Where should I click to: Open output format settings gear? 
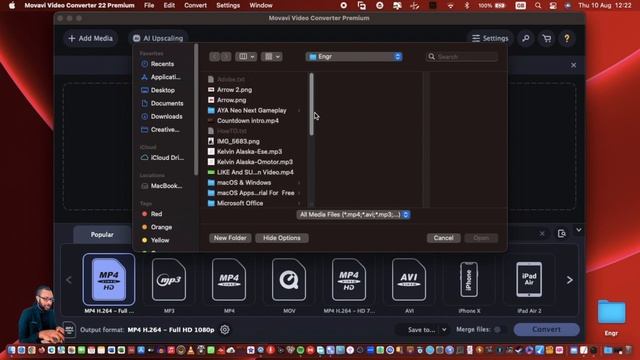(225, 329)
